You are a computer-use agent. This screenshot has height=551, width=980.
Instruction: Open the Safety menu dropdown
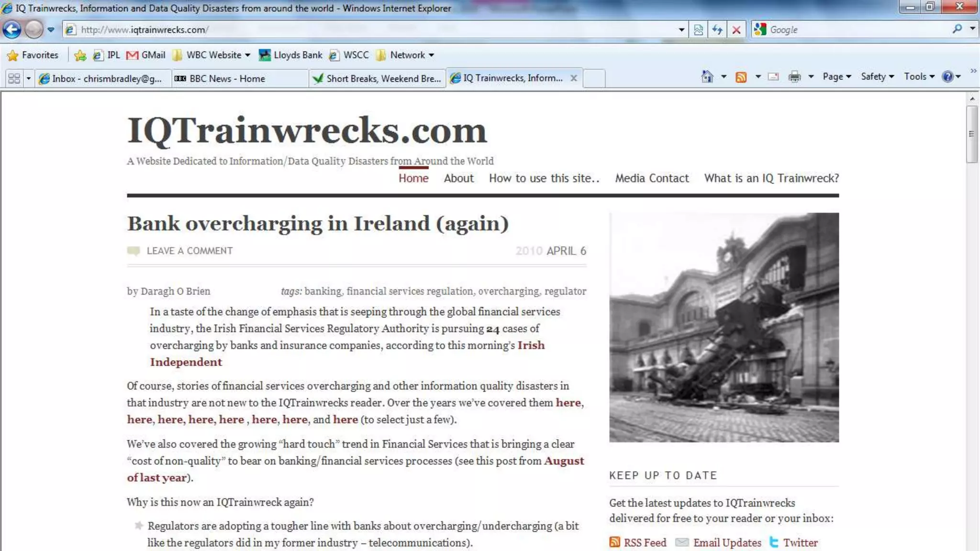point(877,77)
